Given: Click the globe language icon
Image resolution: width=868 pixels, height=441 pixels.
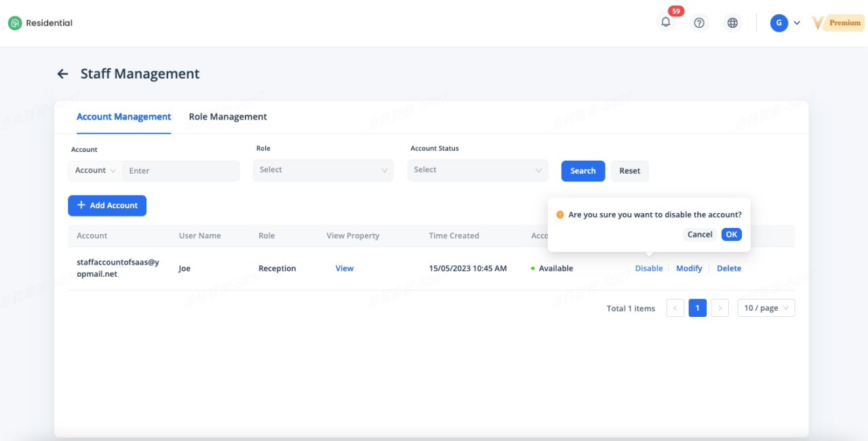Looking at the screenshot, I should tap(732, 23).
